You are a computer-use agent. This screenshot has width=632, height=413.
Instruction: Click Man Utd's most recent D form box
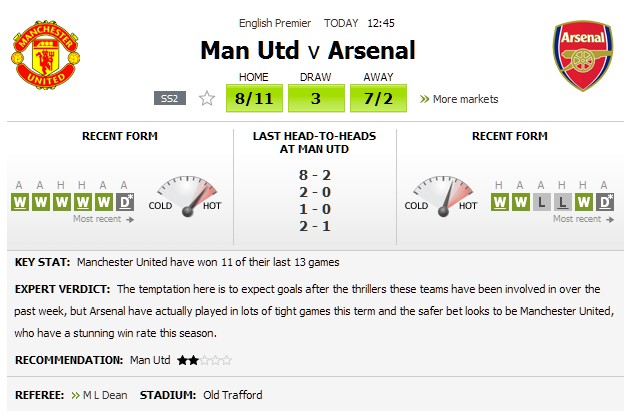click(125, 202)
